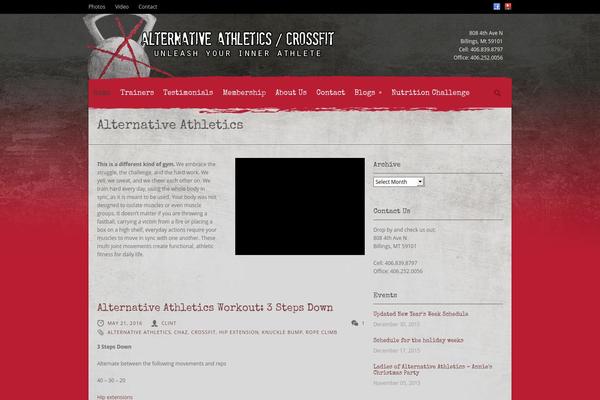Click the clock icon beside May 21, 2016
The height and width of the screenshot is (400, 600).
101,323
